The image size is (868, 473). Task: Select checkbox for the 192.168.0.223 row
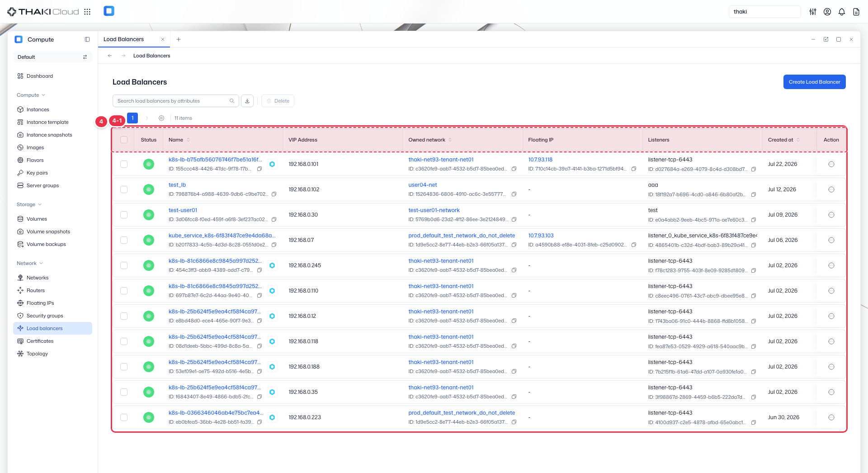pyautogui.click(x=124, y=417)
